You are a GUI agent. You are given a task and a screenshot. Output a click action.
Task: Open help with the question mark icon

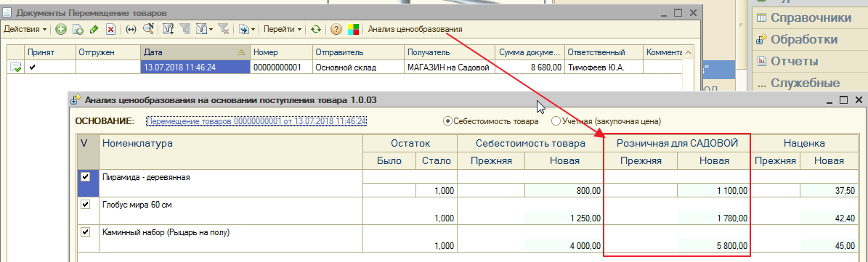[x=336, y=29]
